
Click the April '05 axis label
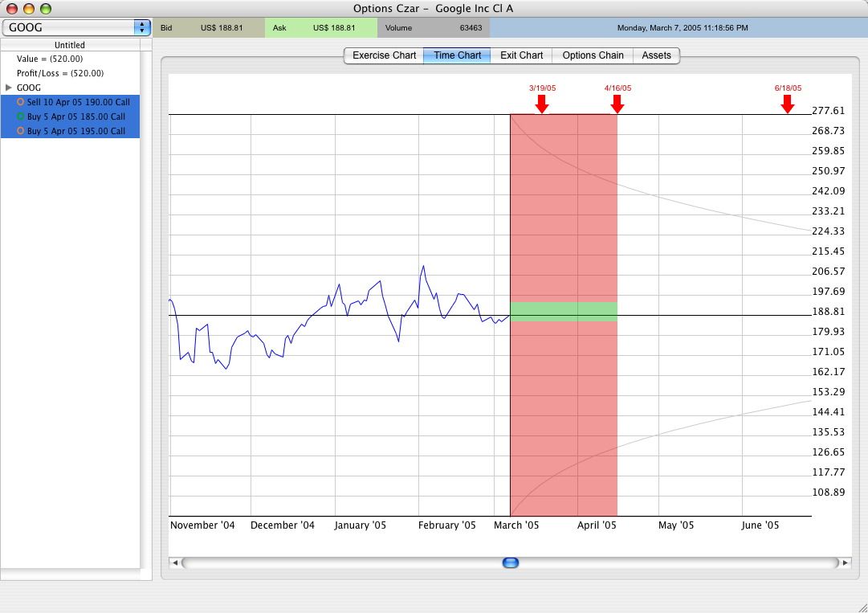tap(596, 525)
